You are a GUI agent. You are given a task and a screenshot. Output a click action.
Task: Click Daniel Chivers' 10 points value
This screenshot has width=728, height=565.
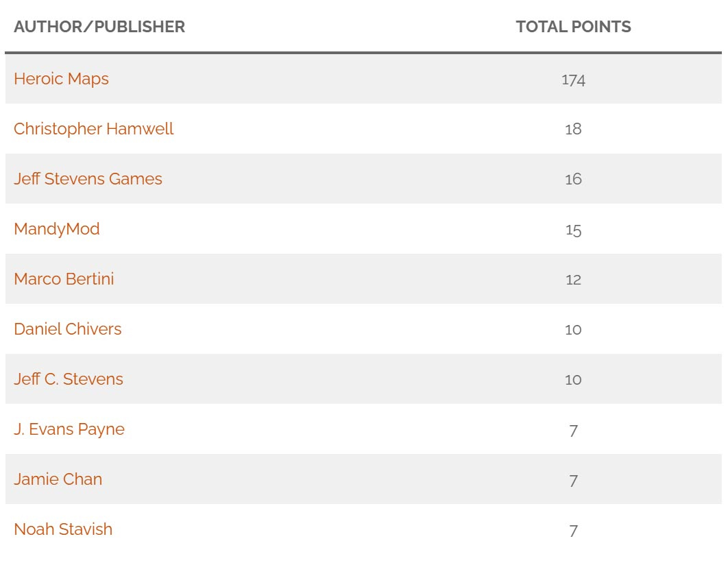(x=573, y=330)
